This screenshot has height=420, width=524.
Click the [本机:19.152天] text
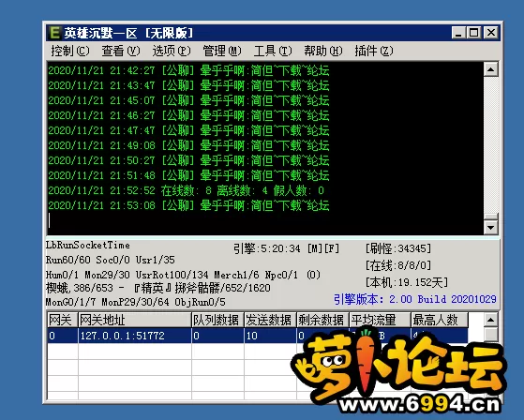point(407,283)
